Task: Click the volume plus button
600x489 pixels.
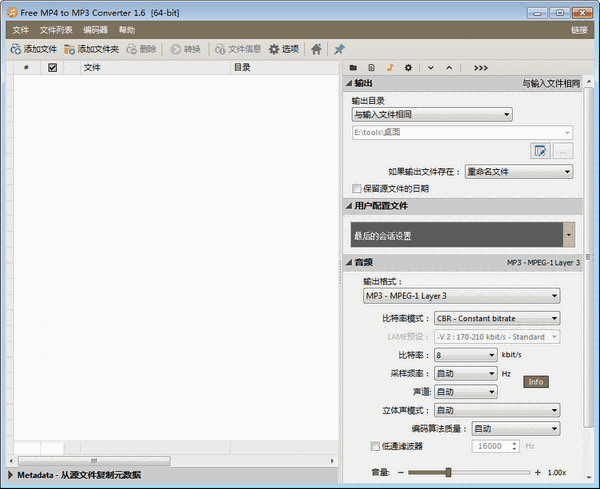Action: [538, 473]
